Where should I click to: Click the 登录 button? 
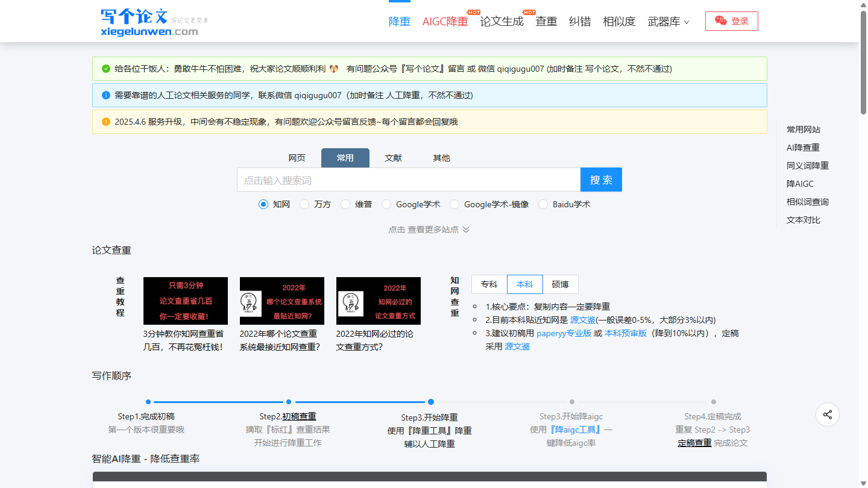(732, 21)
